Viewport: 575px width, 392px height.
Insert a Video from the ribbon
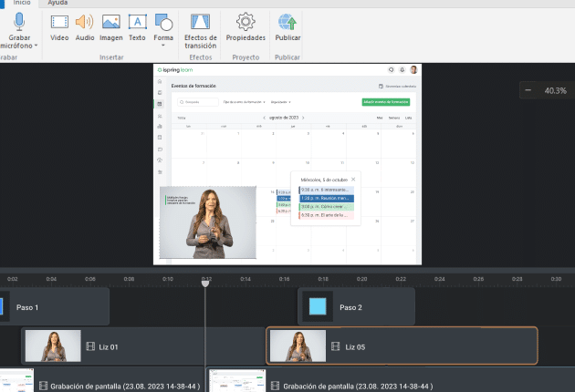pyautogui.click(x=59, y=22)
